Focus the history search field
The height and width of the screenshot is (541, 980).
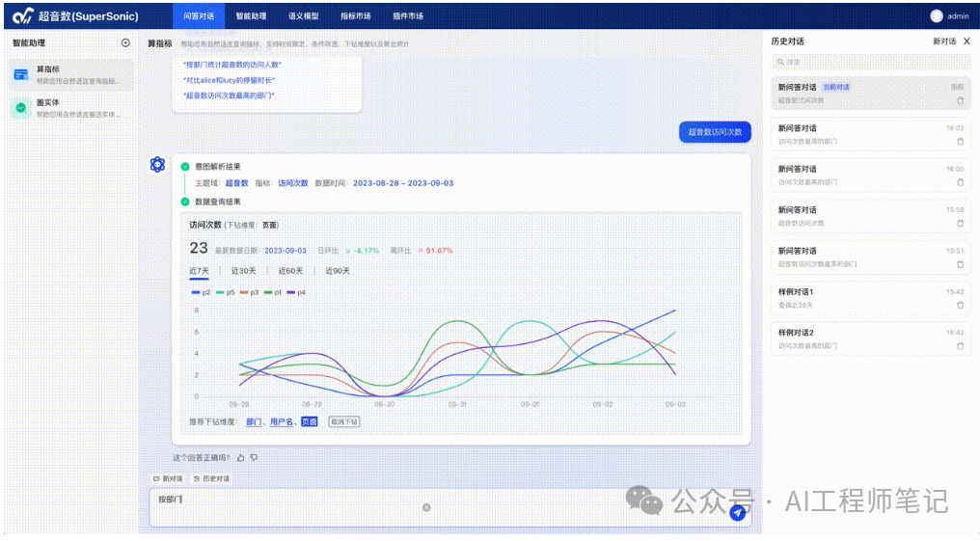(871, 62)
